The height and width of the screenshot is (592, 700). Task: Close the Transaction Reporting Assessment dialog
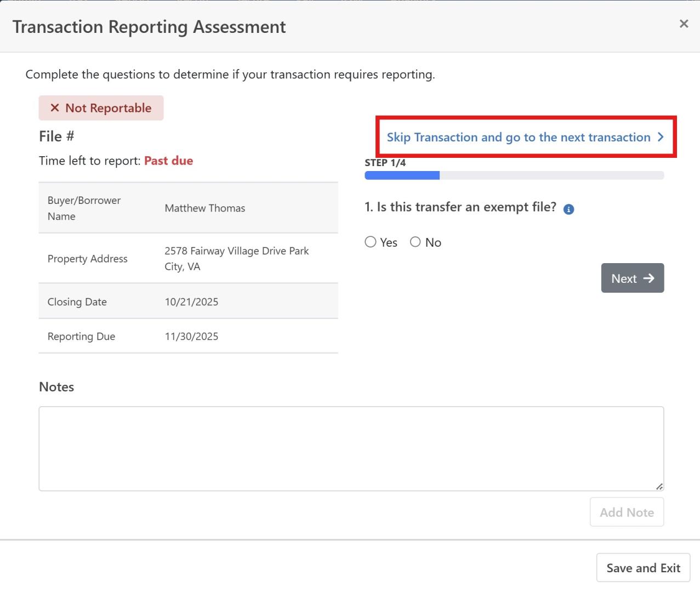click(684, 24)
